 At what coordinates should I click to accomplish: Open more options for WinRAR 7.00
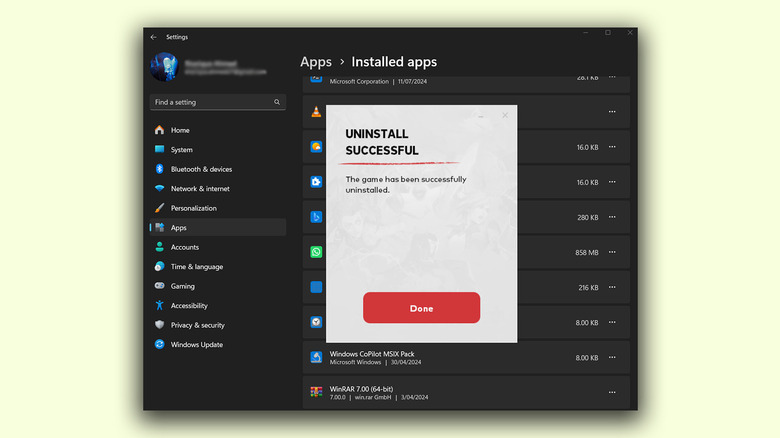612,391
